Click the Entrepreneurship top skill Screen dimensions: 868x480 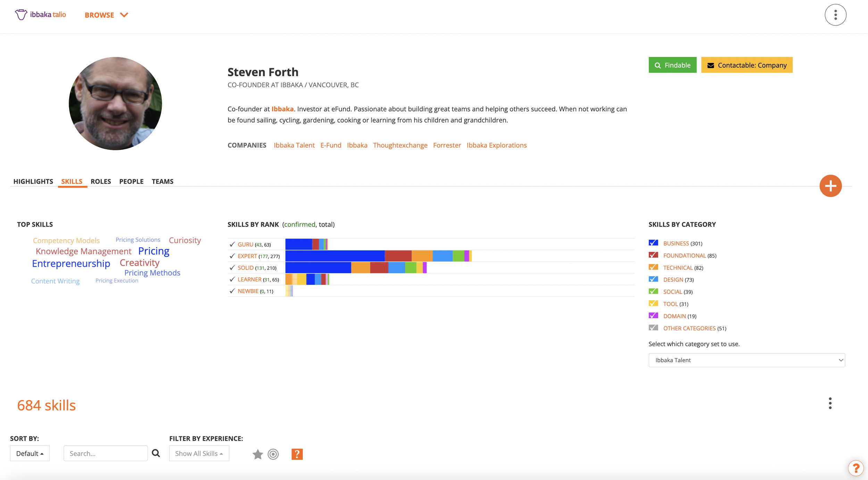coord(71,264)
